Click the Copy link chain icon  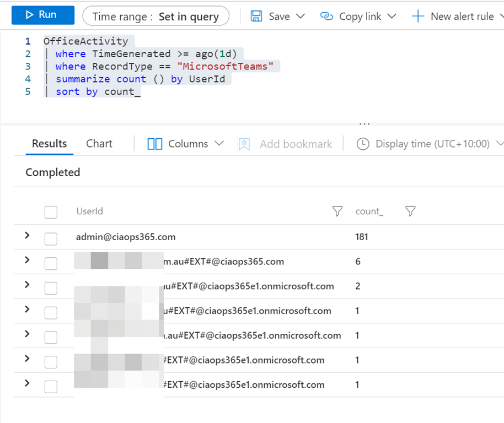pos(327,16)
